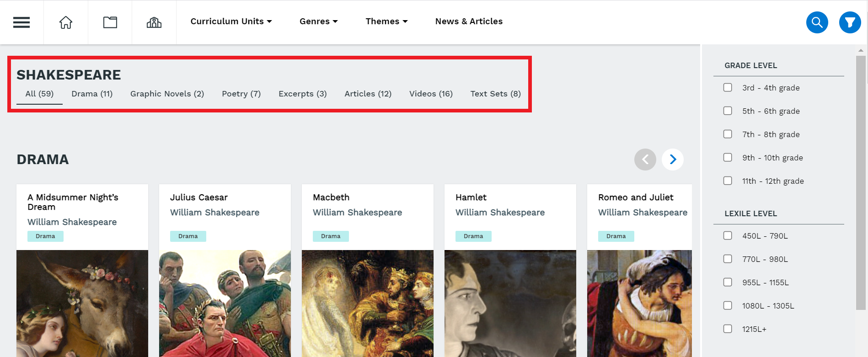The height and width of the screenshot is (357, 868).
Task: Expand the Genres dropdown
Action: point(319,21)
